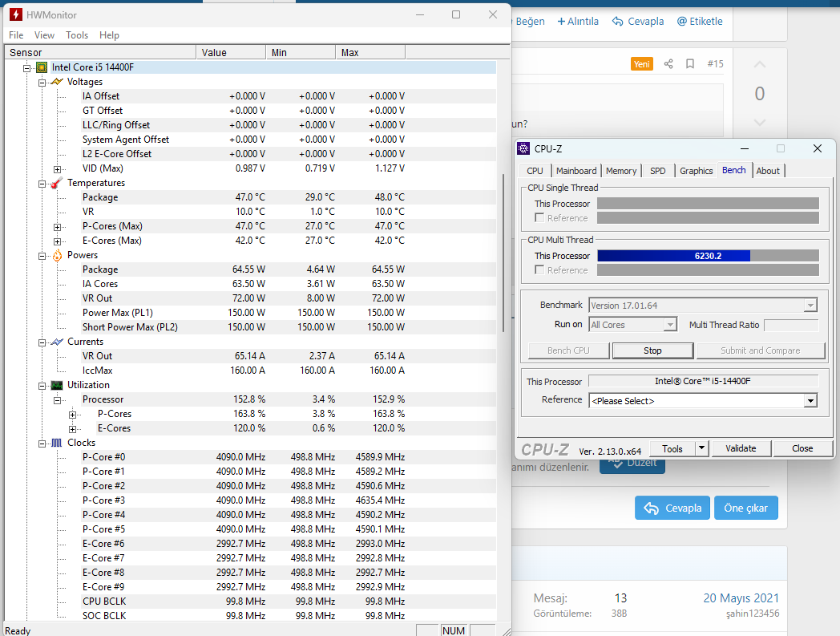Image resolution: width=840 pixels, height=636 pixels.
Task: Click the bookmark icon on forum post
Action: [x=690, y=64]
